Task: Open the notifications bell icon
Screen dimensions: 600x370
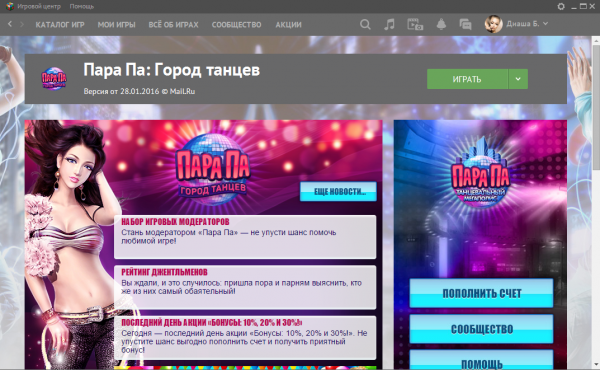Action: [441, 24]
